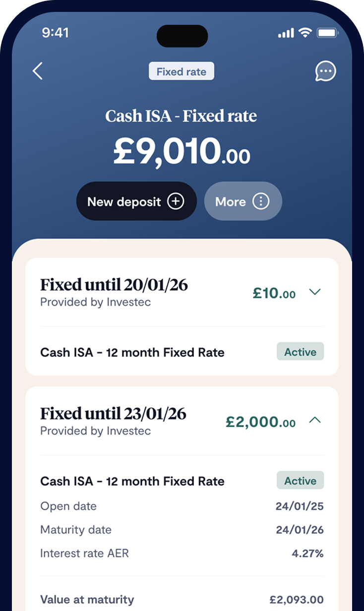Viewport: 364px width, 611px height.
Task: Tap the cellular signal bars
Action: pos(286,33)
